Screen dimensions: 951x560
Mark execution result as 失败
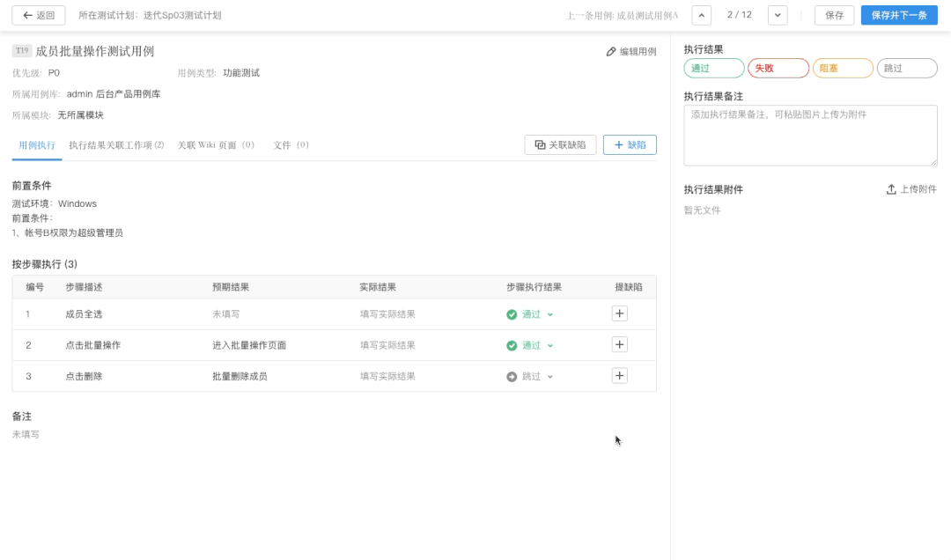778,68
